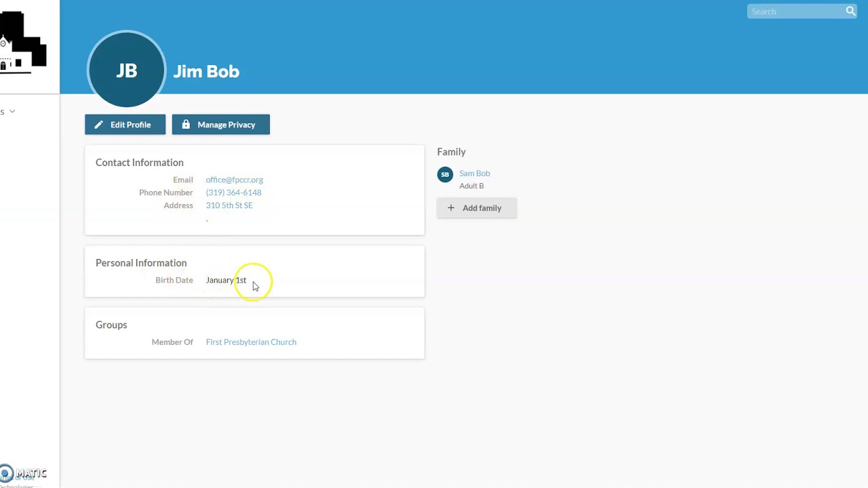Click the Family section heading
This screenshot has width=868, height=488.
pos(452,152)
